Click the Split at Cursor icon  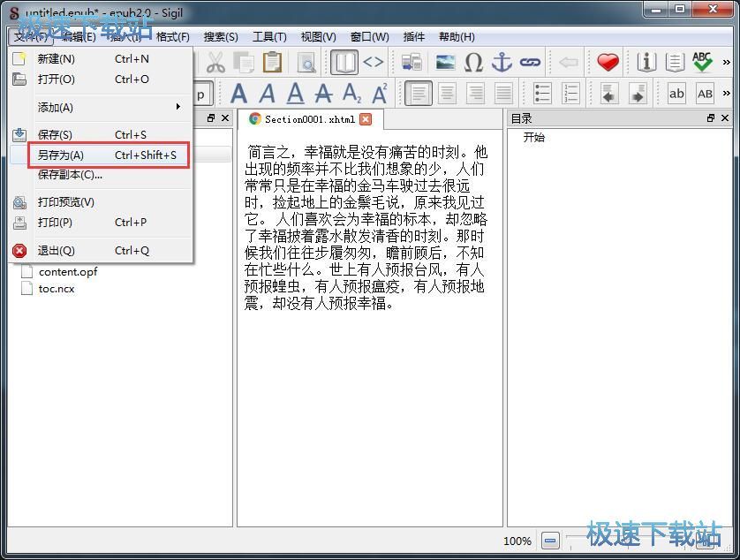tap(412, 63)
